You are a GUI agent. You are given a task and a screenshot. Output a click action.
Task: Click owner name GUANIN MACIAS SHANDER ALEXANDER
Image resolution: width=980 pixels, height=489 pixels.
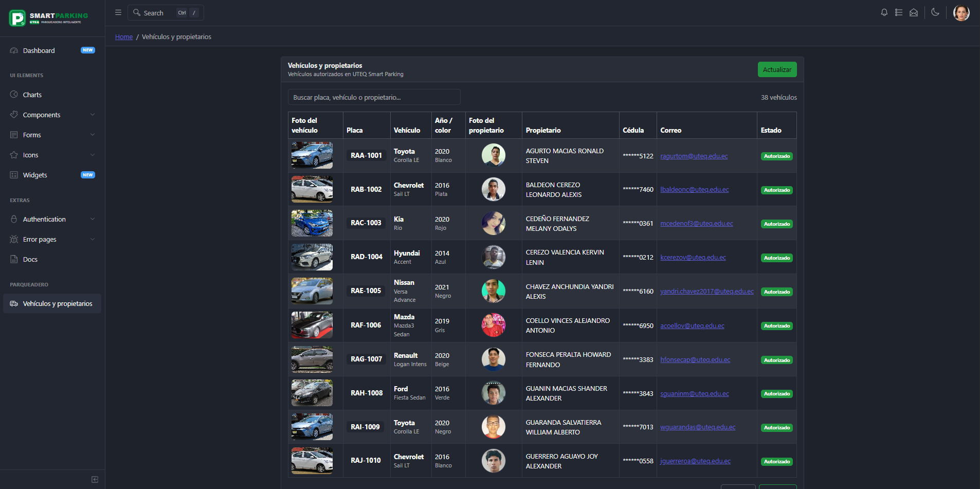[x=567, y=393]
